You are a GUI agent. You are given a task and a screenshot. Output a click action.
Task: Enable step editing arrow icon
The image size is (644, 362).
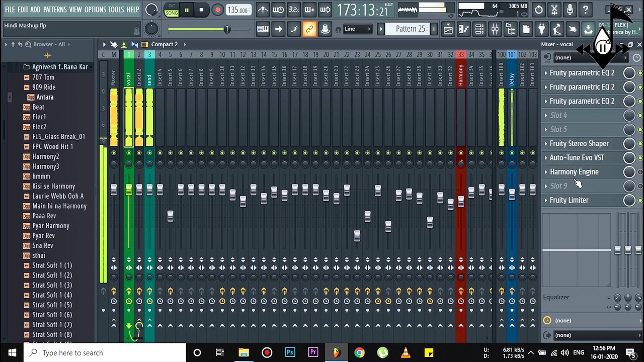(278, 29)
